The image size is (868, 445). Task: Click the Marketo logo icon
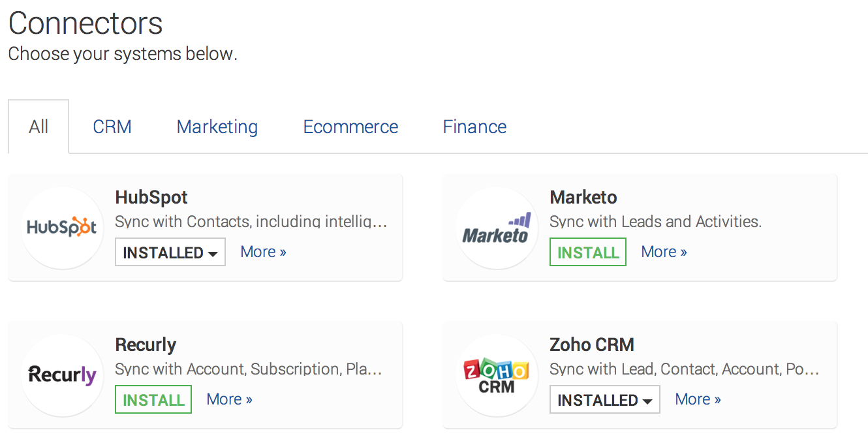(x=497, y=228)
